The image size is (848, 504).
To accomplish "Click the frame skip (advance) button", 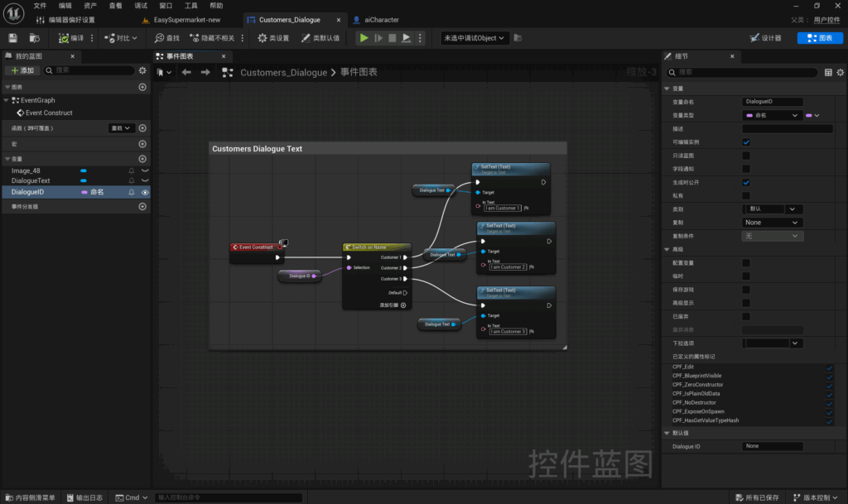I will tap(378, 38).
